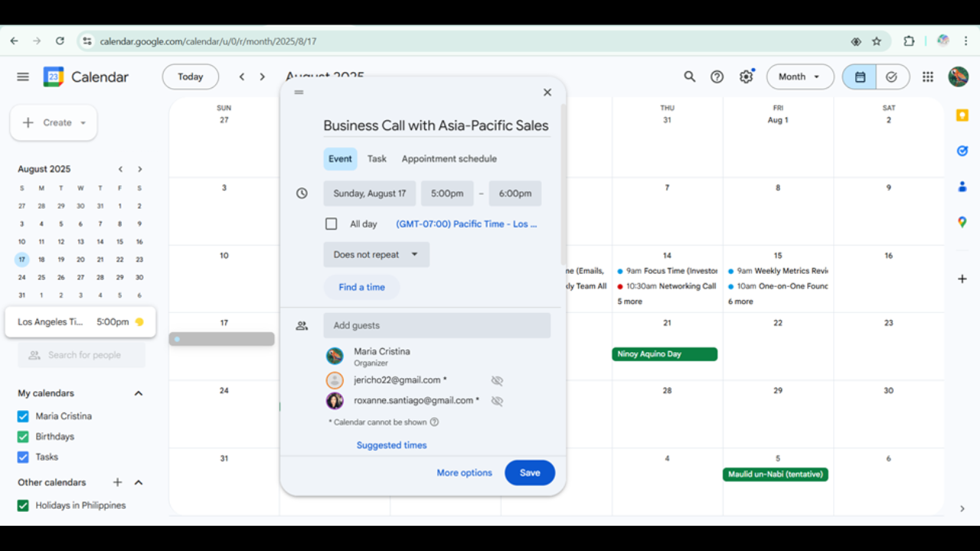Uncheck the Tasks calendar
This screenshot has width=980, height=551.
pyautogui.click(x=23, y=457)
